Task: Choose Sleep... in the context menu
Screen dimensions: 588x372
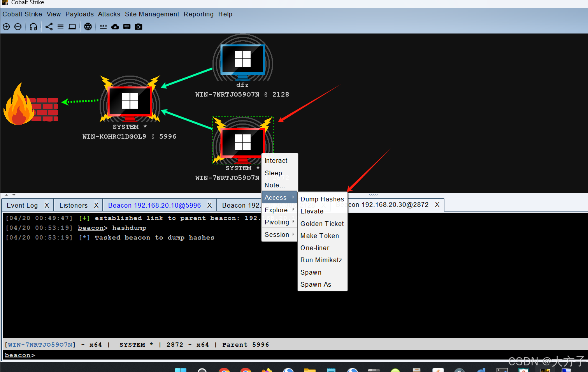Action: click(x=280, y=173)
